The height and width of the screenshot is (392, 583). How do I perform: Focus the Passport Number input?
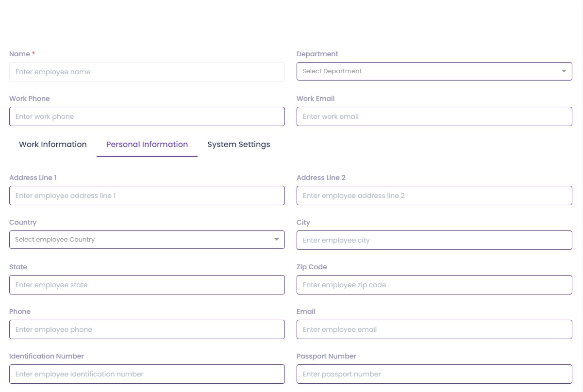tap(434, 374)
